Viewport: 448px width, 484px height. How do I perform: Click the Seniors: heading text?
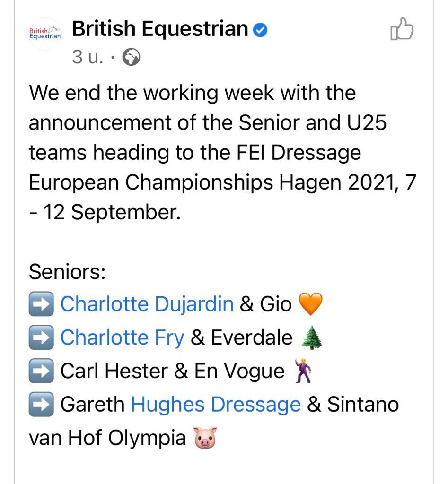point(67,272)
